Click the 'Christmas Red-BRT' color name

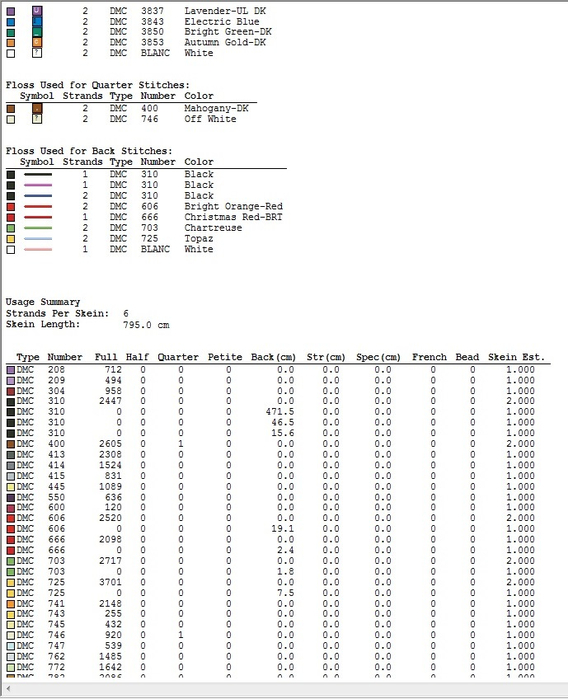pyautogui.click(x=234, y=217)
